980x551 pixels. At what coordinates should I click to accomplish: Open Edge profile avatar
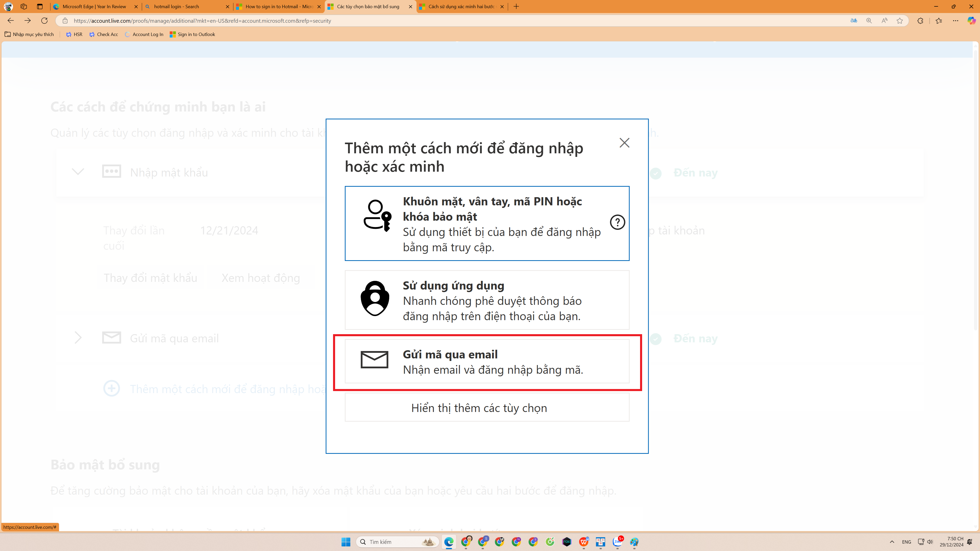[8, 6]
